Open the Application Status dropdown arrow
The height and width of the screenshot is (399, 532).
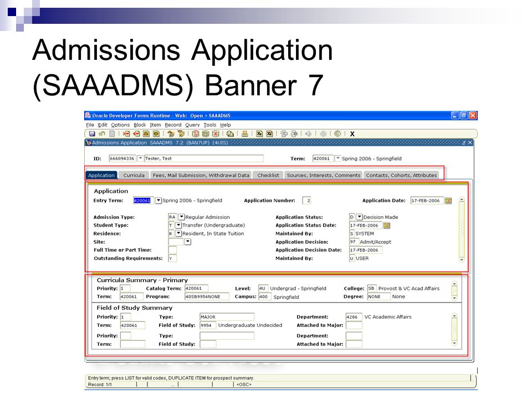coord(359,217)
